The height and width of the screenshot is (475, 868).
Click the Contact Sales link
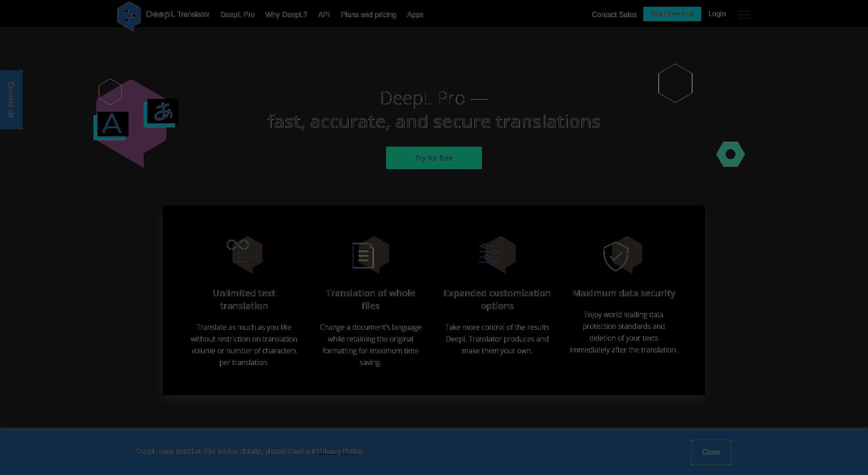point(614,14)
